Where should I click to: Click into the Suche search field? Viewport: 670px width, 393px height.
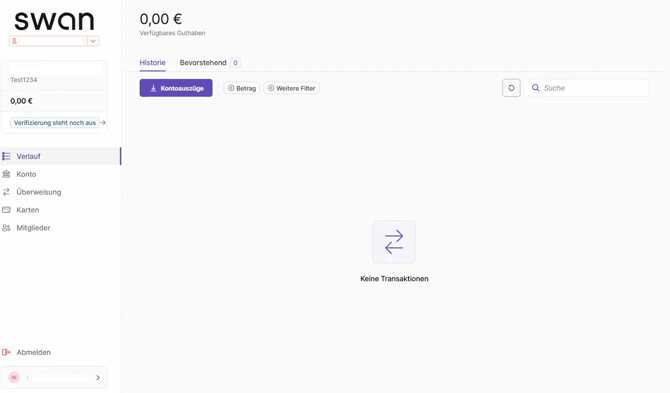coord(587,88)
